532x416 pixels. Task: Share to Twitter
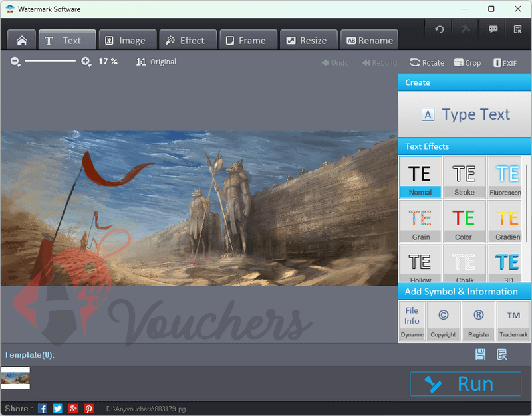[x=57, y=408]
